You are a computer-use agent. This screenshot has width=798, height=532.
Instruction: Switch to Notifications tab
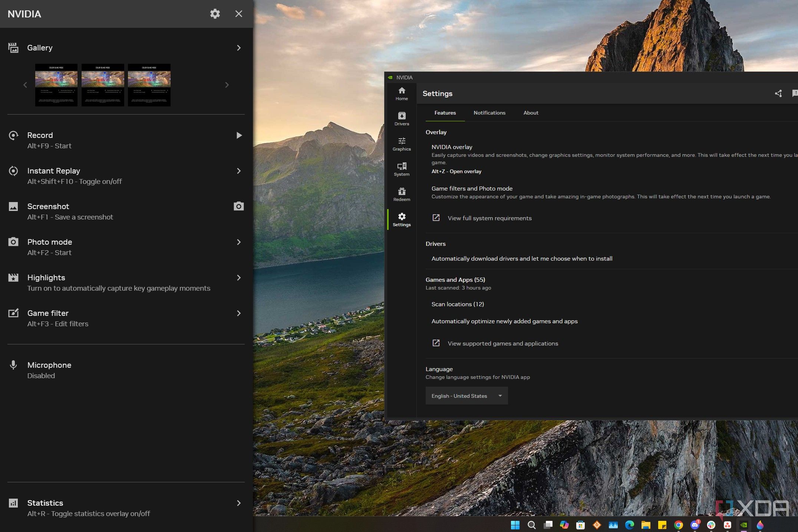(x=489, y=113)
